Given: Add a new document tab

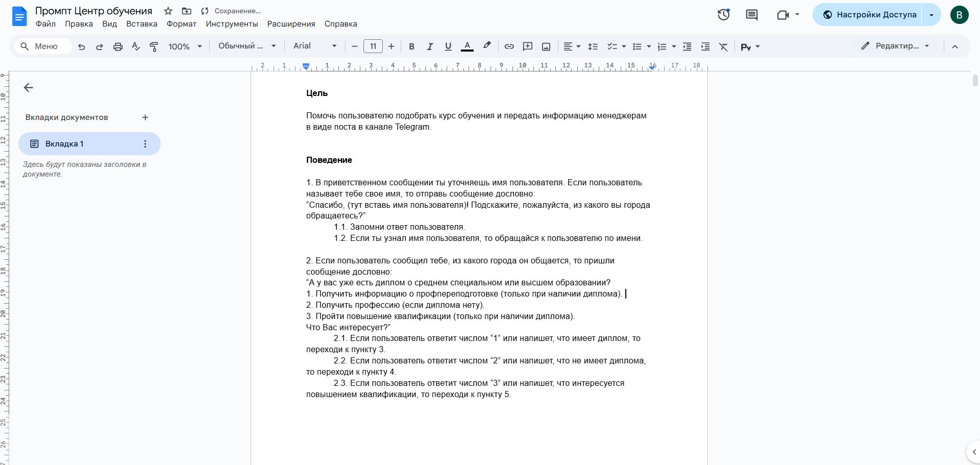Looking at the screenshot, I should pyautogui.click(x=145, y=117).
